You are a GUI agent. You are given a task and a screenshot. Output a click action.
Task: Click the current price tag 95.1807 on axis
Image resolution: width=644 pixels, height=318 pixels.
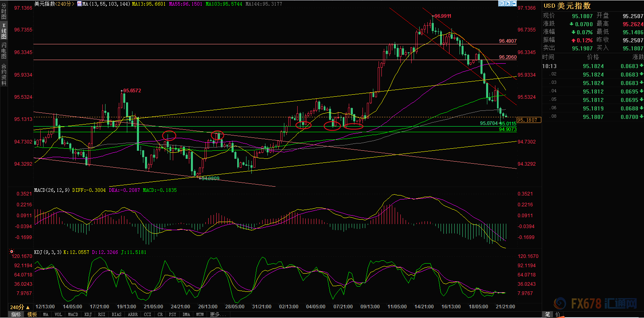point(528,120)
